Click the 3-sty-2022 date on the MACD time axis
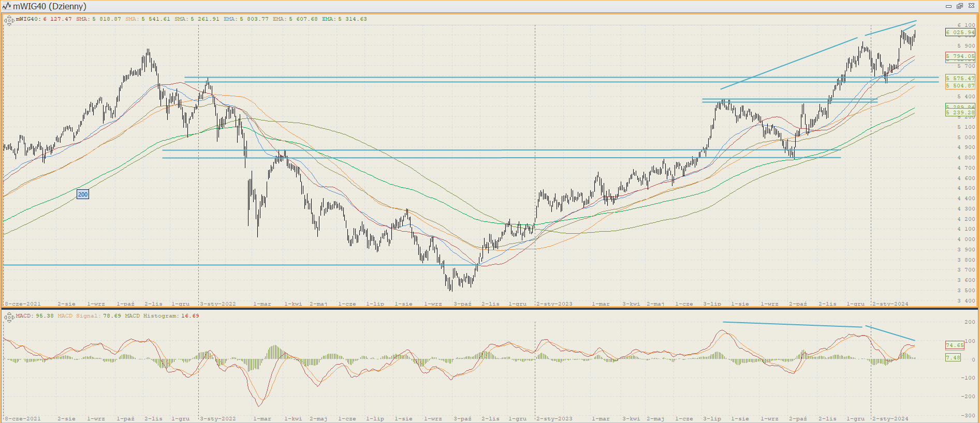This screenshot has height=423, width=980. 218,419
